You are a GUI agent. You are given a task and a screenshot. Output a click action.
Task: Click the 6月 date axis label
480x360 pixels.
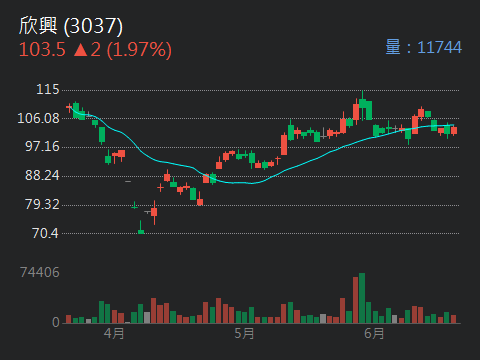[x=374, y=333]
